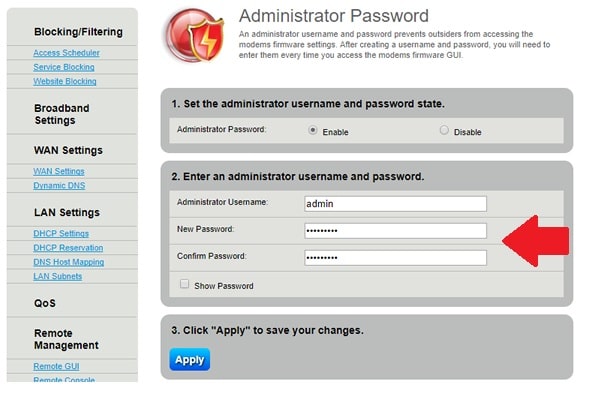Toggle the Show Password checkbox

click(x=184, y=284)
